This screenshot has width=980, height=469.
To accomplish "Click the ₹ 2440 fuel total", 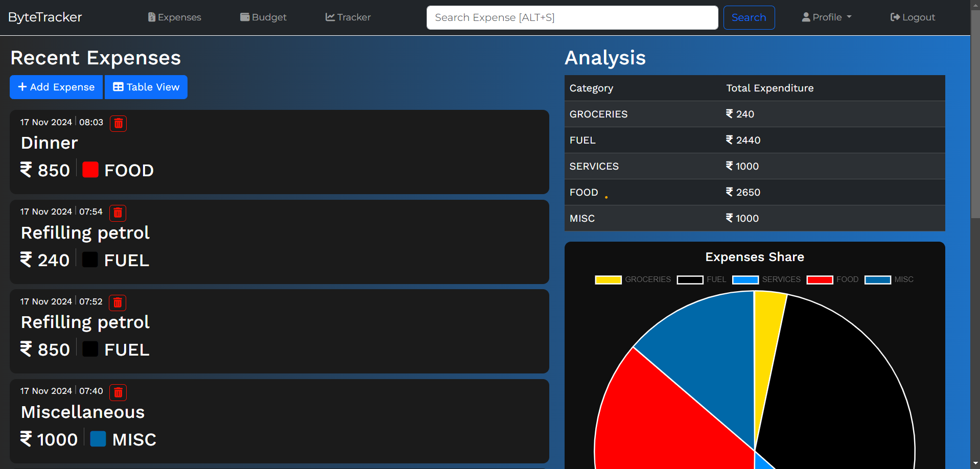I will point(743,140).
